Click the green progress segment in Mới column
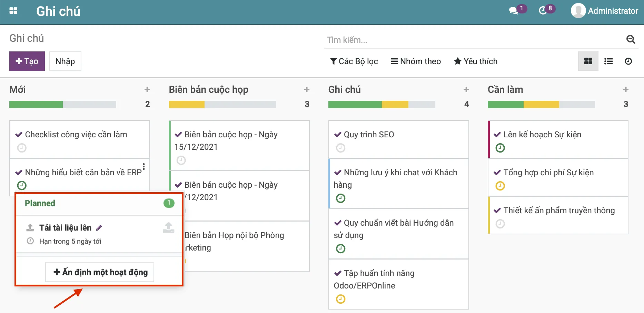This screenshot has width=644, height=313. pos(36,104)
